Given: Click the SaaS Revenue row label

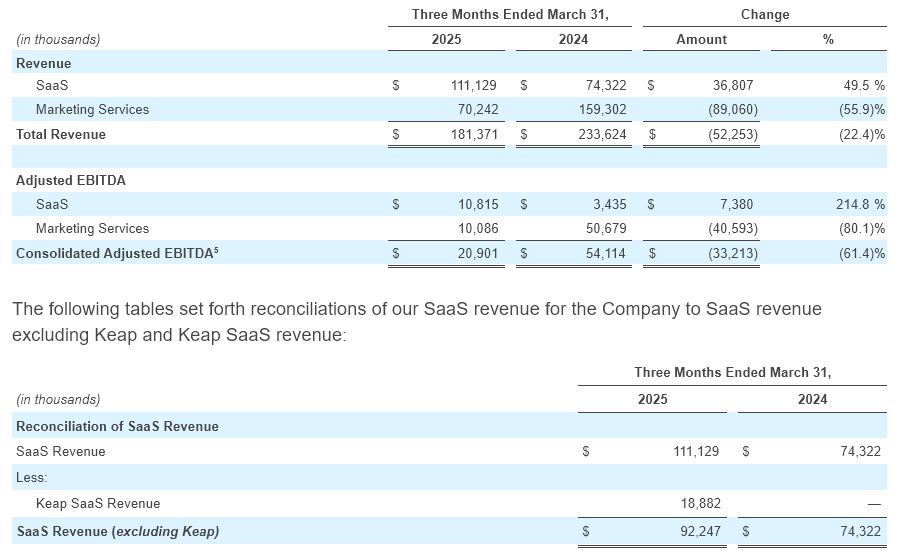Looking at the screenshot, I should point(61,452).
